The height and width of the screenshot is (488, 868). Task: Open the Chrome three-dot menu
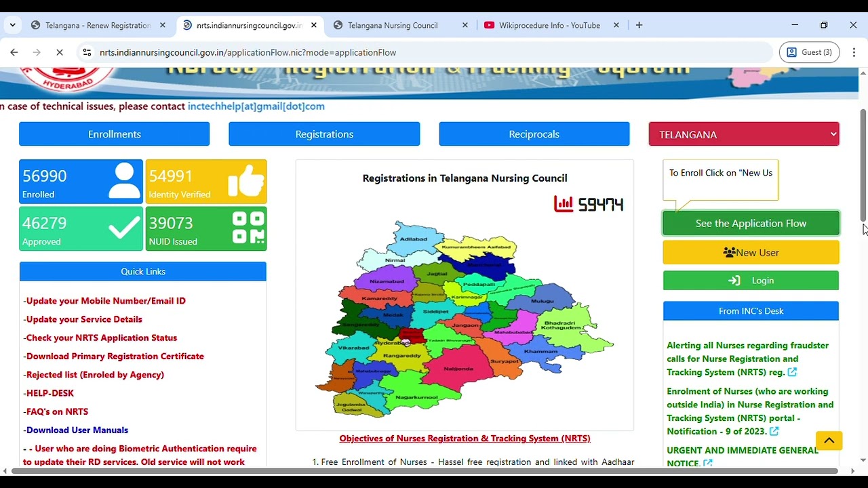click(x=853, y=52)
